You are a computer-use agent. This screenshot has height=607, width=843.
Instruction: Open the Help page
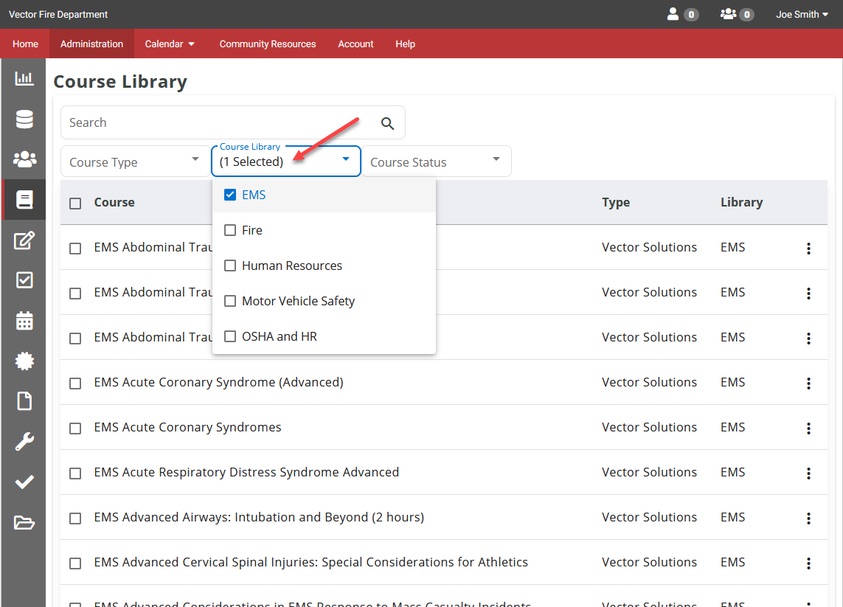[405, 44]
